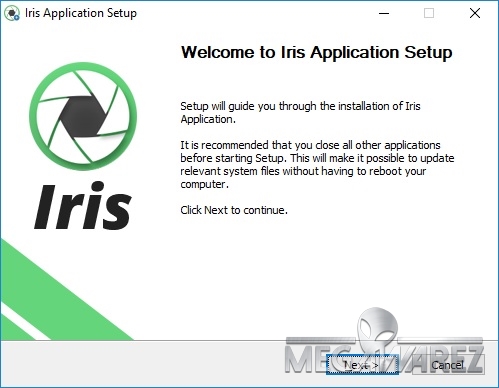Click the green Iris aperture logo
The height and width of the screenshot is (388, 499).
83,116
